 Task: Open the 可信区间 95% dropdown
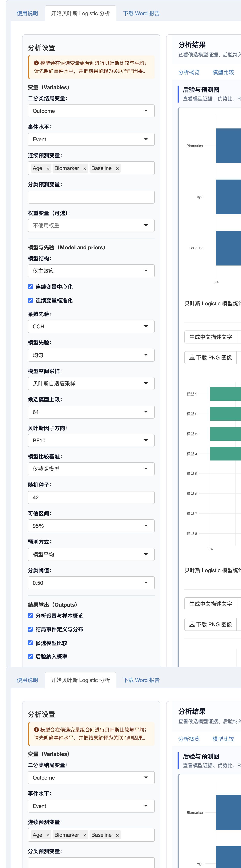tap(91, 526)
